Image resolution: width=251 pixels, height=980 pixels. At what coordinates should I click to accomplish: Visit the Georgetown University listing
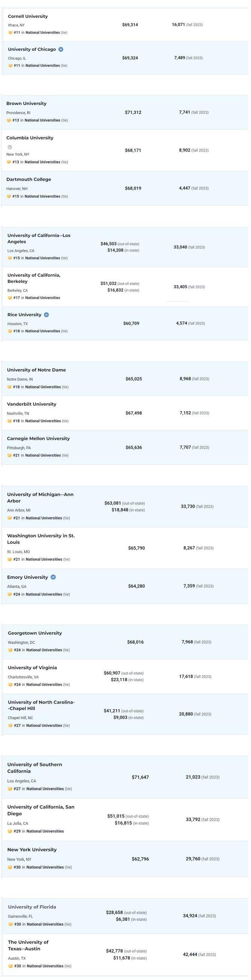click(35, 633)
